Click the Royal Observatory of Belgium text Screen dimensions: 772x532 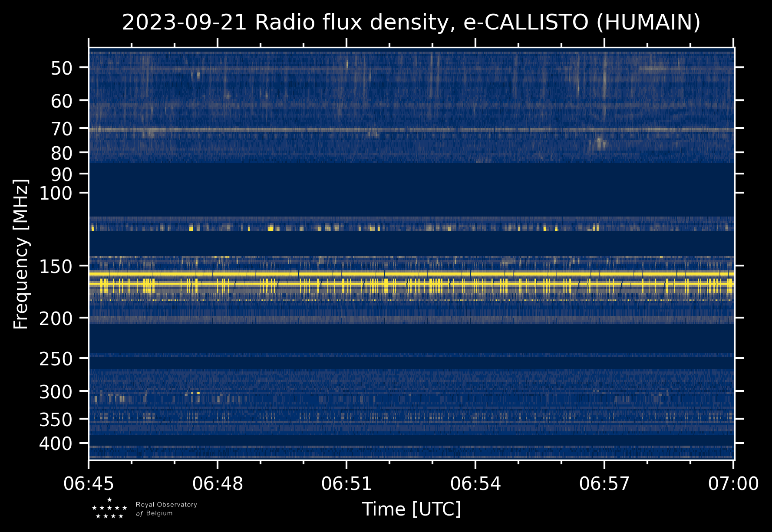click(x=166, y=509)
